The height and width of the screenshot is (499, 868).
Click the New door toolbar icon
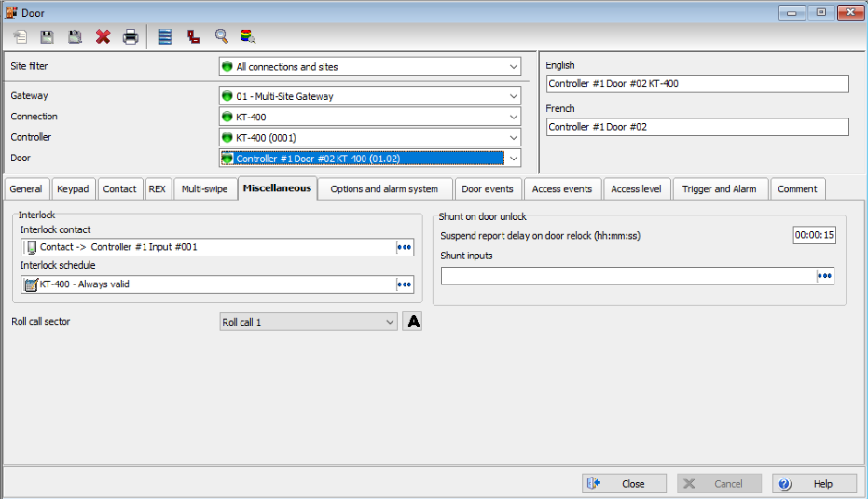21,37
